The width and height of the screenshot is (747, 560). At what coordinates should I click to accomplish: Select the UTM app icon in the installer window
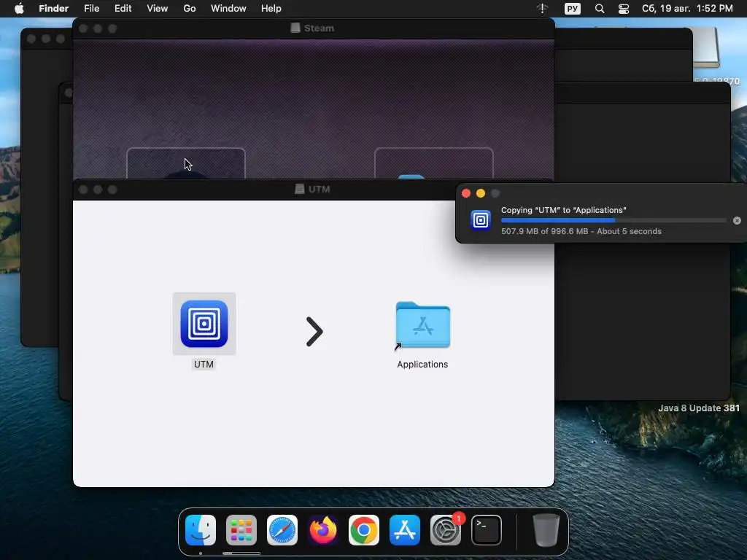[204, 324]
